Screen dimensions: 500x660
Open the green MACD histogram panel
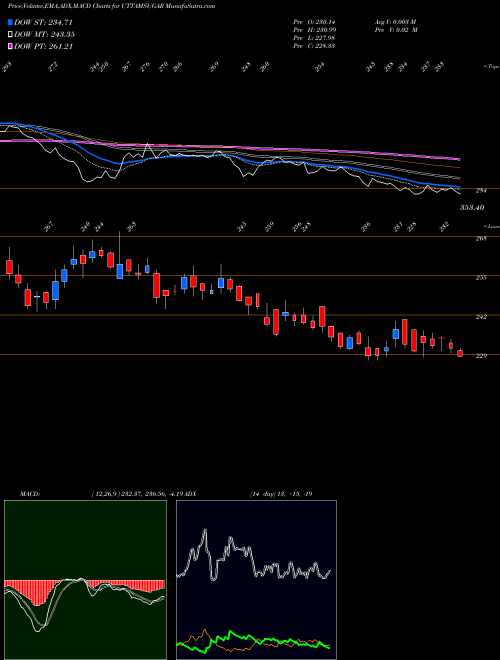(x=85, y=580)
